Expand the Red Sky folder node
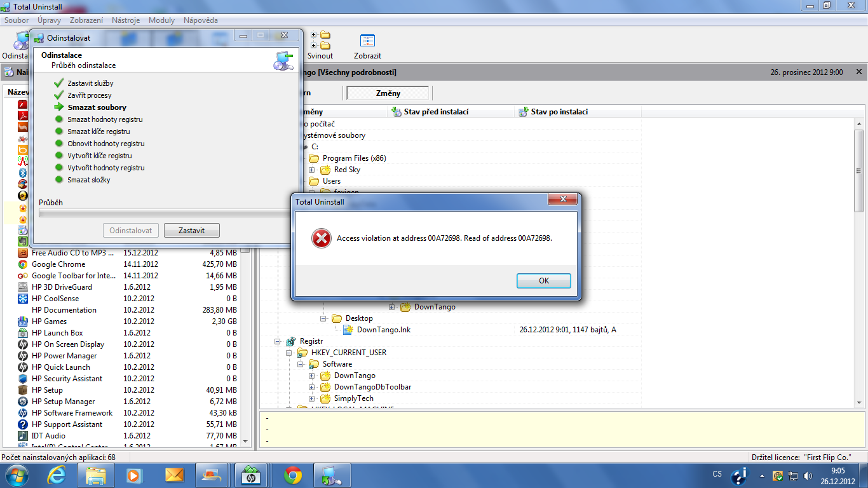This screenshot has width=868, height=488. coord(312,170)
